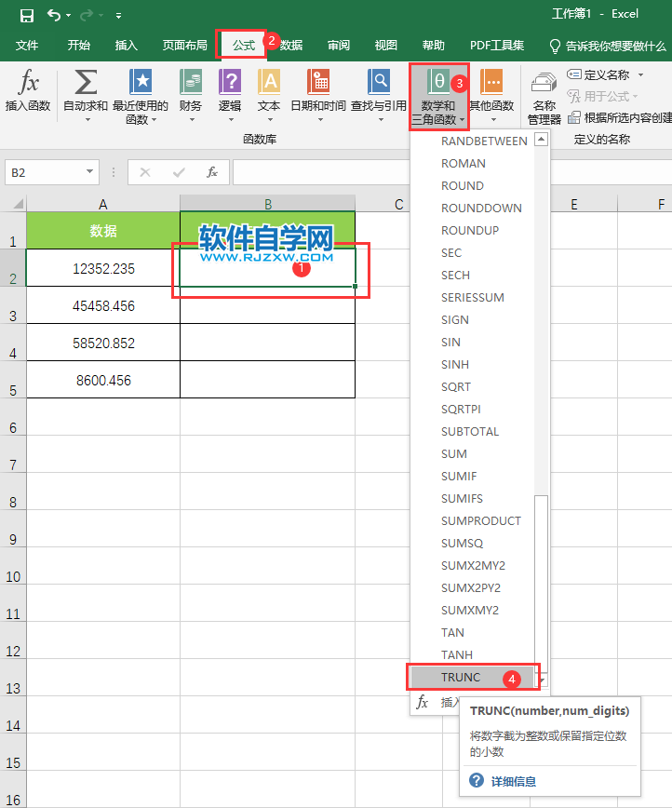This screenshot has height=808, width=672.
Task: Open the 文件 menu tab
Action: coord(27,46)
